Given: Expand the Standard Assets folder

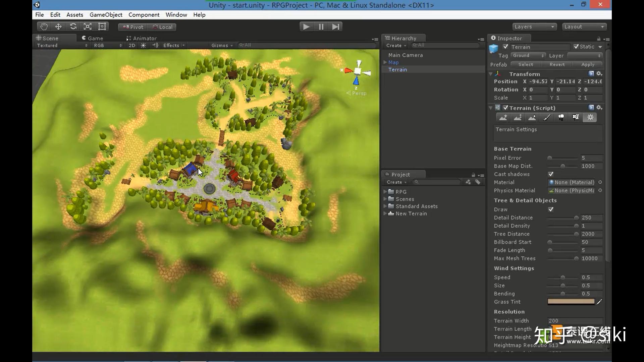Looking at the screenshot, I should tap(385, 206).
